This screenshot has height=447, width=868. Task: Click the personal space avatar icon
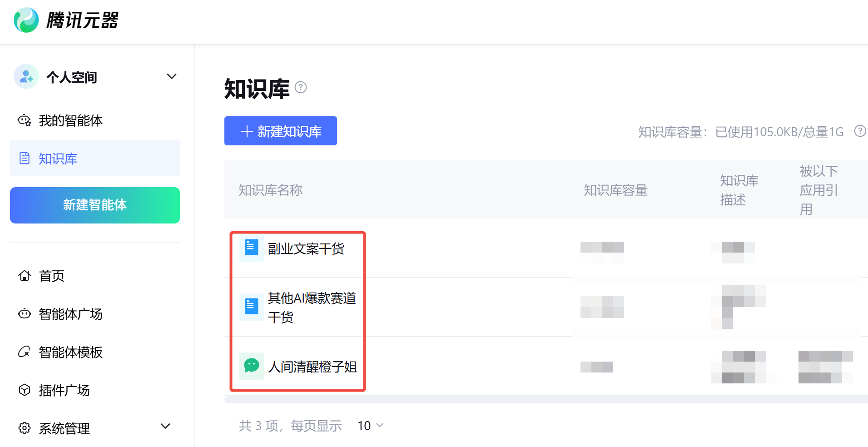(x=26, y=76)
